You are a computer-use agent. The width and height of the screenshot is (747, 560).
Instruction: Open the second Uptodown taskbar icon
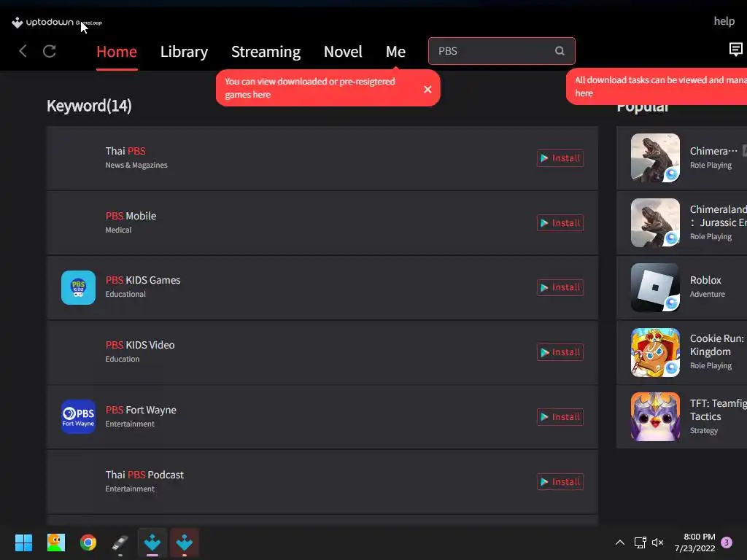coord(185,542)
